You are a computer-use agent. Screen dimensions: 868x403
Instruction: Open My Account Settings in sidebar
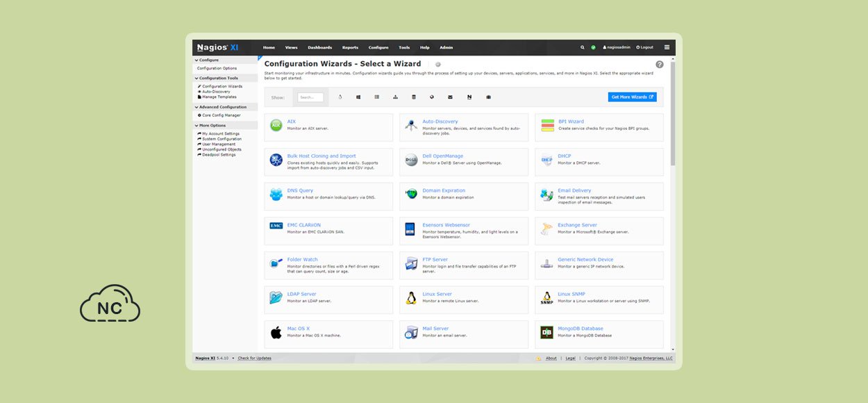[219, 133]
